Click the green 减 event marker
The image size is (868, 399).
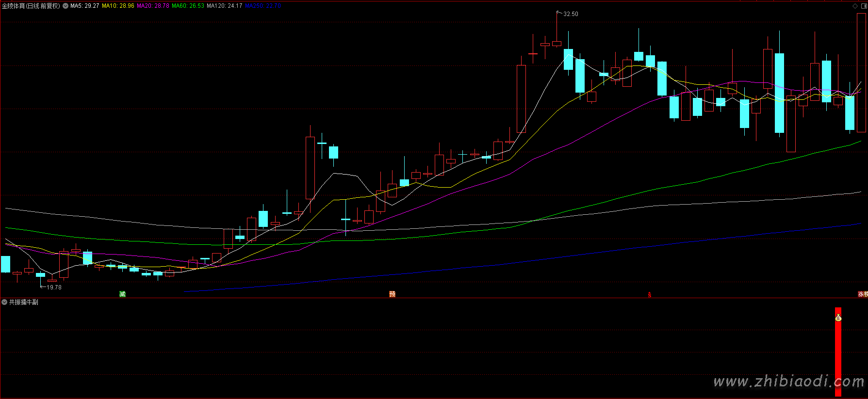click(x=122, y=294)
